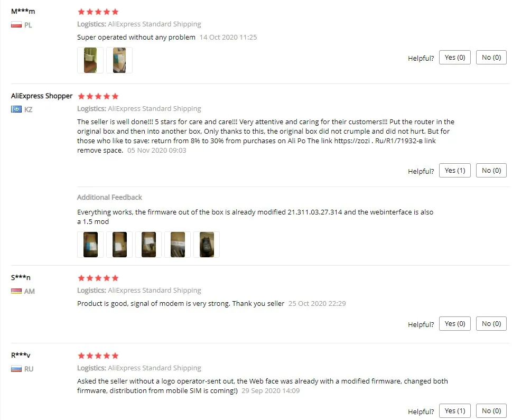Vote No (0) on S***n's review

pos(491,324)
